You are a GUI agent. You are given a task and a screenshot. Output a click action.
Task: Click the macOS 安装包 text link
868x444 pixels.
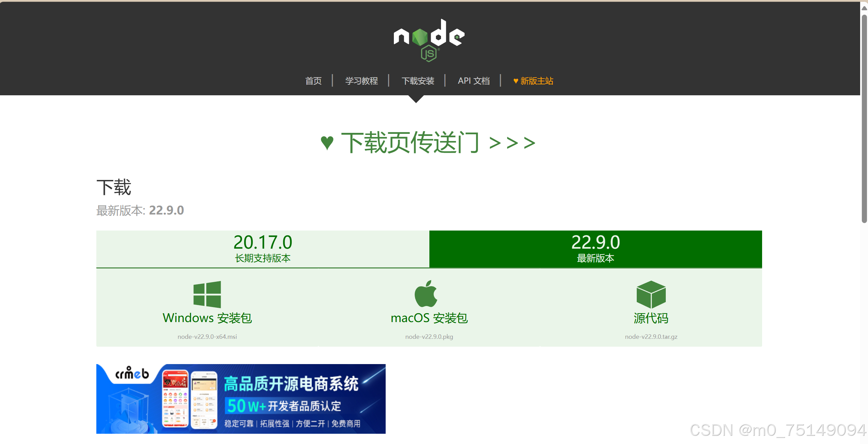coord(429,318)
